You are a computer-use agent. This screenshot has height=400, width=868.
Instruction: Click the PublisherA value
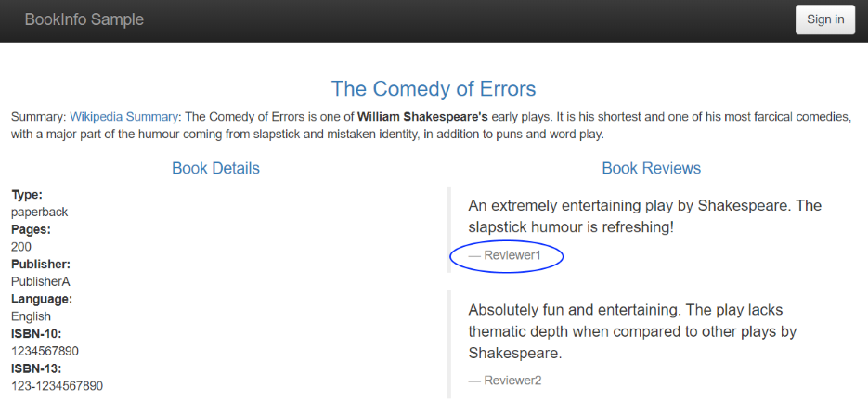click(x=41, y=281)
